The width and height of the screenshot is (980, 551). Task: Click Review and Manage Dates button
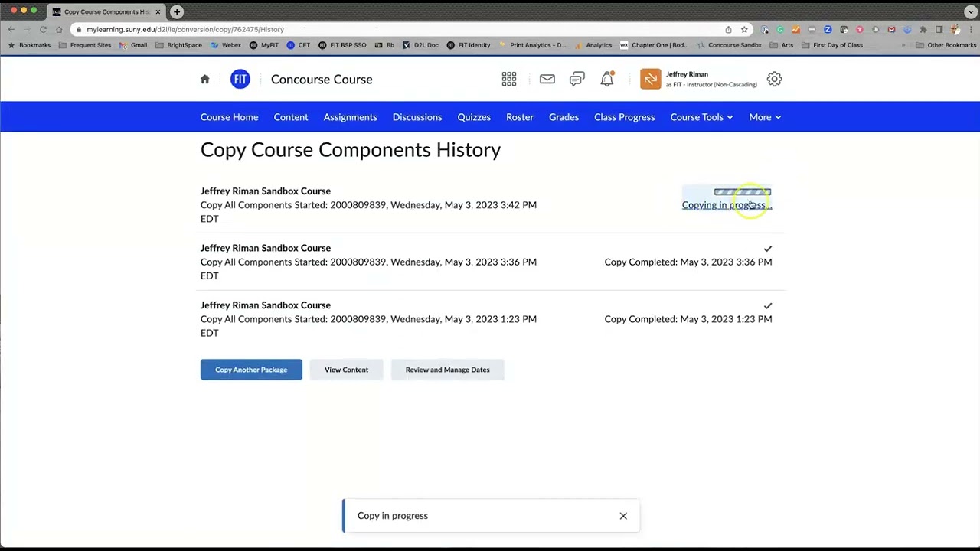447,370
